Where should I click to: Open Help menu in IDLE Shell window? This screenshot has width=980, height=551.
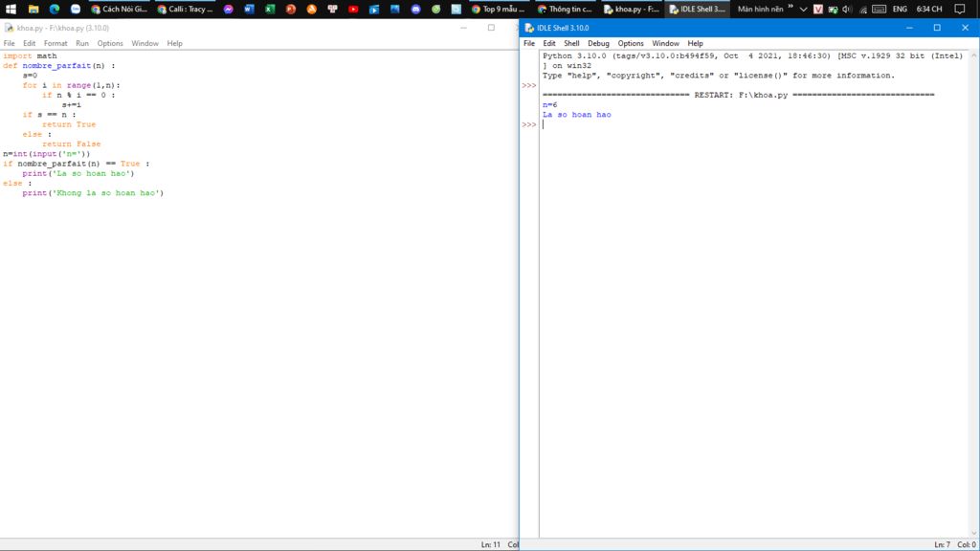[x=695, y=43]
